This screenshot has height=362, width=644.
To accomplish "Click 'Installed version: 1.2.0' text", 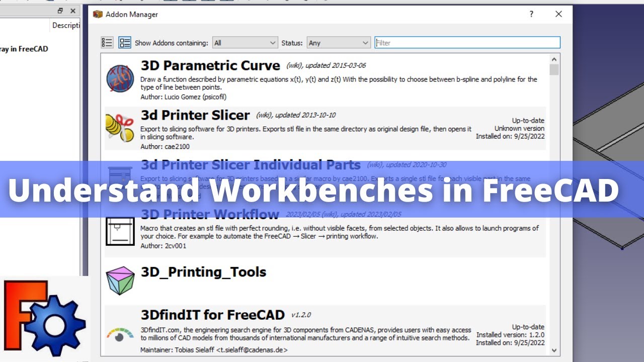I will (x=510, y=335).
